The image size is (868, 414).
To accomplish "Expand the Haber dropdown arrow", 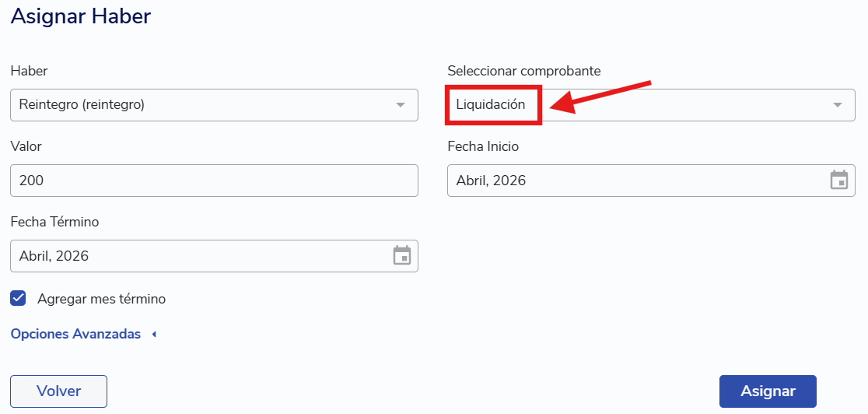I will [x=401, y=105].
